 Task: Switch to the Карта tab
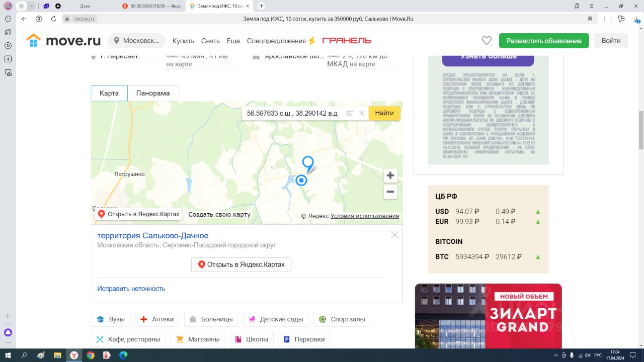click(x=109, y=94)
